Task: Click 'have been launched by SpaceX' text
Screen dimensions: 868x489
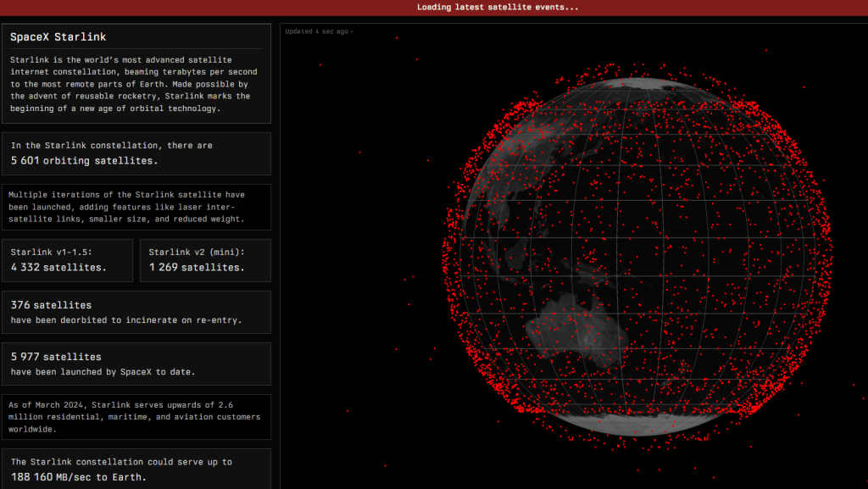Action: tap(103, 371)
